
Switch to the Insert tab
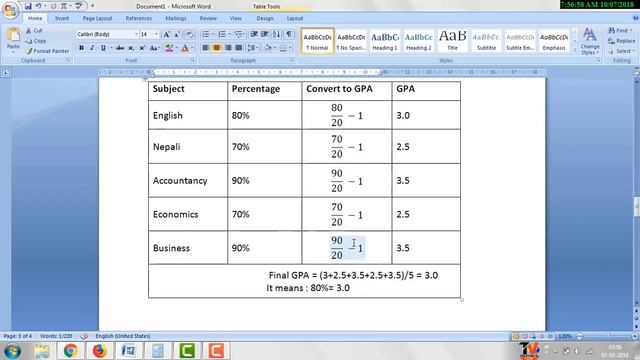tap(62, 18)
